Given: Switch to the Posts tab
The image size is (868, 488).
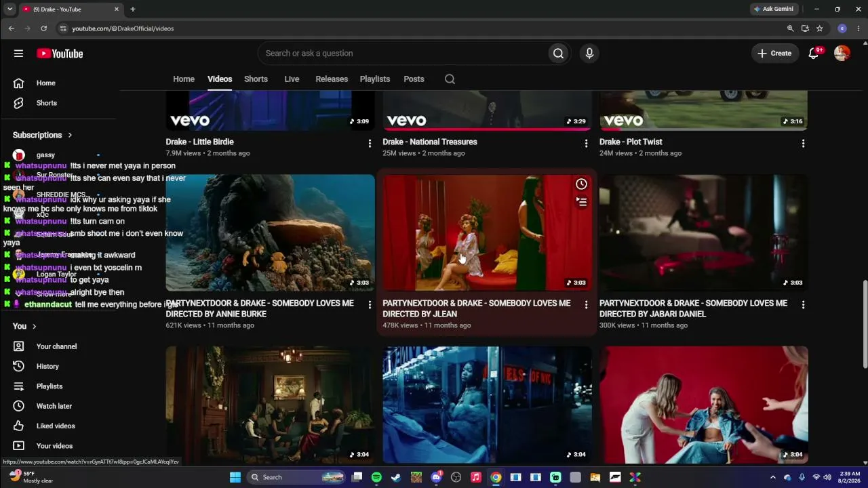Looking at the screenshot, I should click(x=414, y=79).
